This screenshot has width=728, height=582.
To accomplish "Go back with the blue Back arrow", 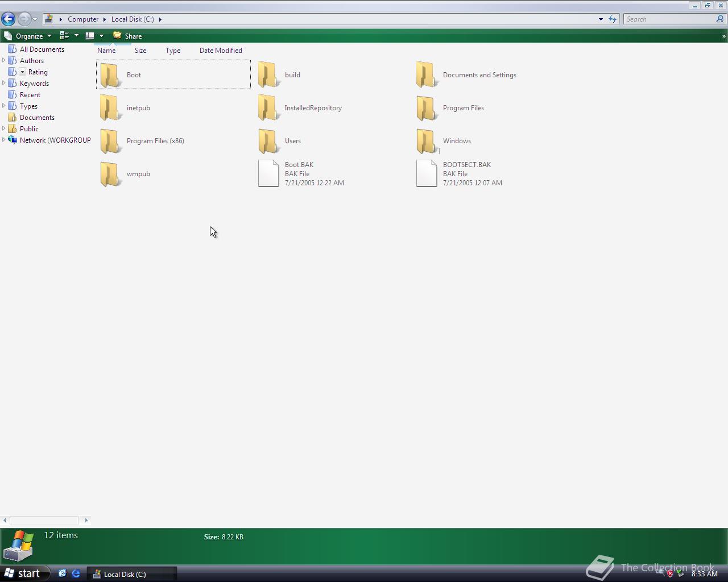I will [x=9, y=19].
